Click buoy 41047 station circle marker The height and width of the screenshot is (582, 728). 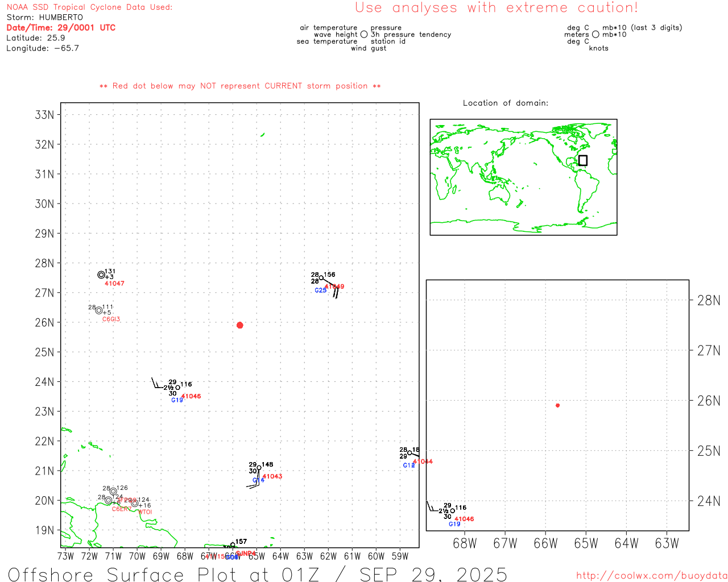pos(101,275)
